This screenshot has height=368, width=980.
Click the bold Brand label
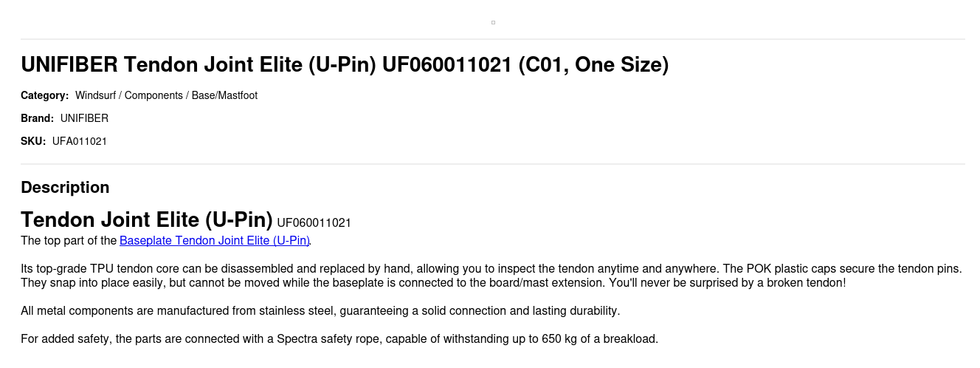pyautogui.click(x=37, y=118)
